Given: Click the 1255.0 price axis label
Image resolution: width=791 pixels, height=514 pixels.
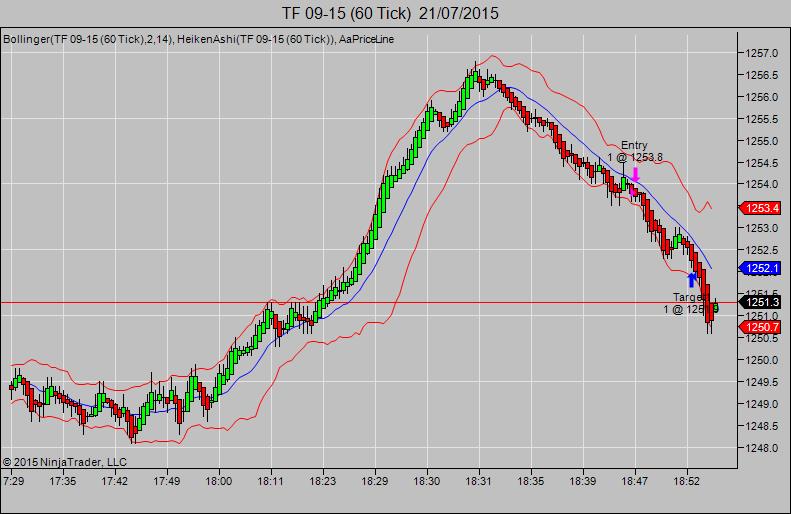Looking at the screenshot, I should (762, 141).
